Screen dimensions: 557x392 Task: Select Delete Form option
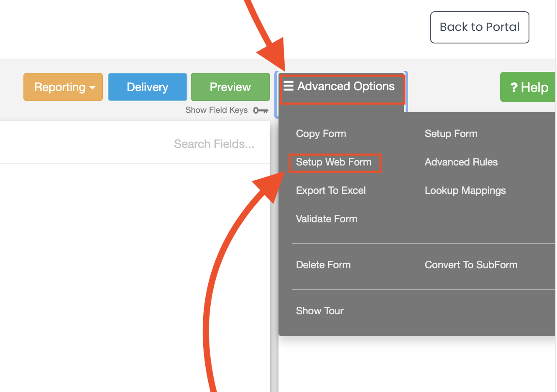click(323, 265)
